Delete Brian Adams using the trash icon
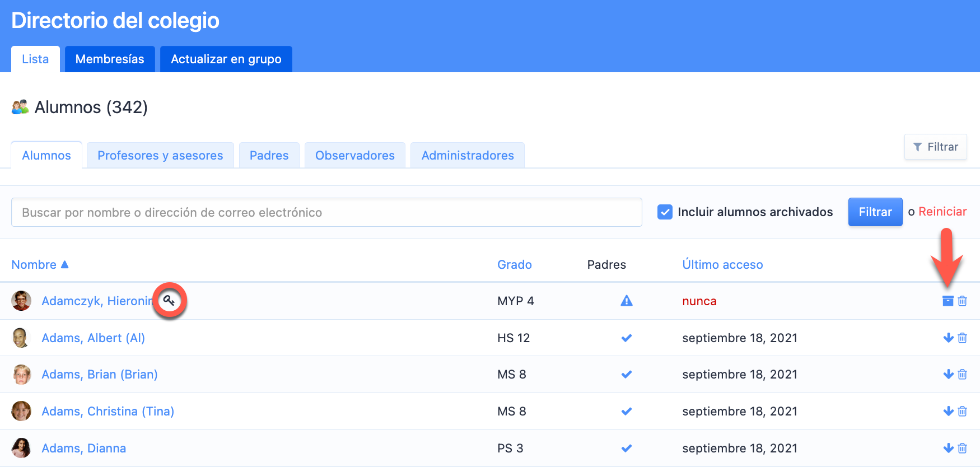Viewport: 980px width, 467px height. [962, 374]
